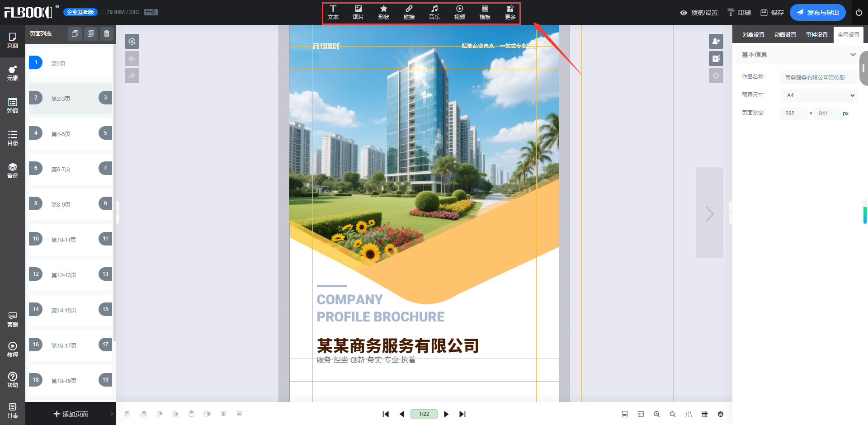Collapse the 基本信息 section in right panel

pyautogui.click(x=854, y=55)
